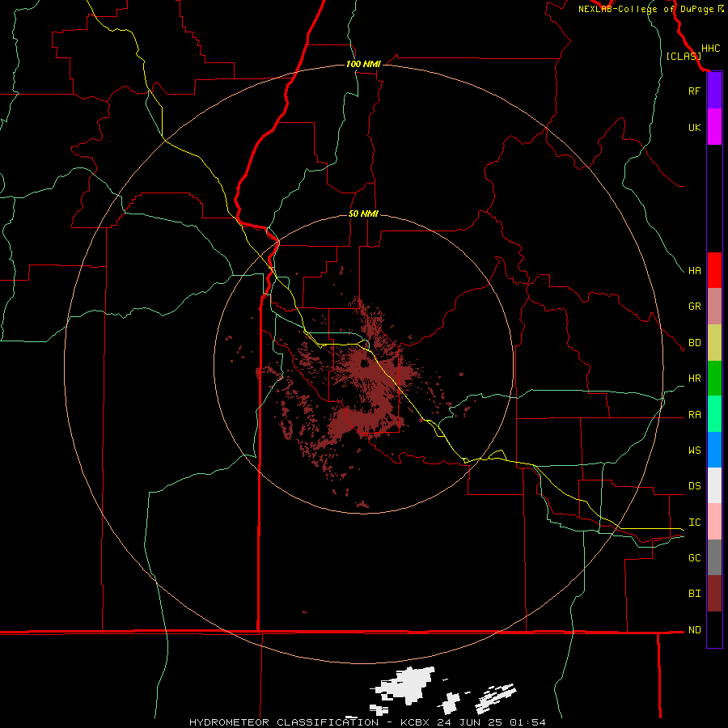The image size is (728, 728).
Task: Click the KCBX radar site identifier
Action: [416, 722]
